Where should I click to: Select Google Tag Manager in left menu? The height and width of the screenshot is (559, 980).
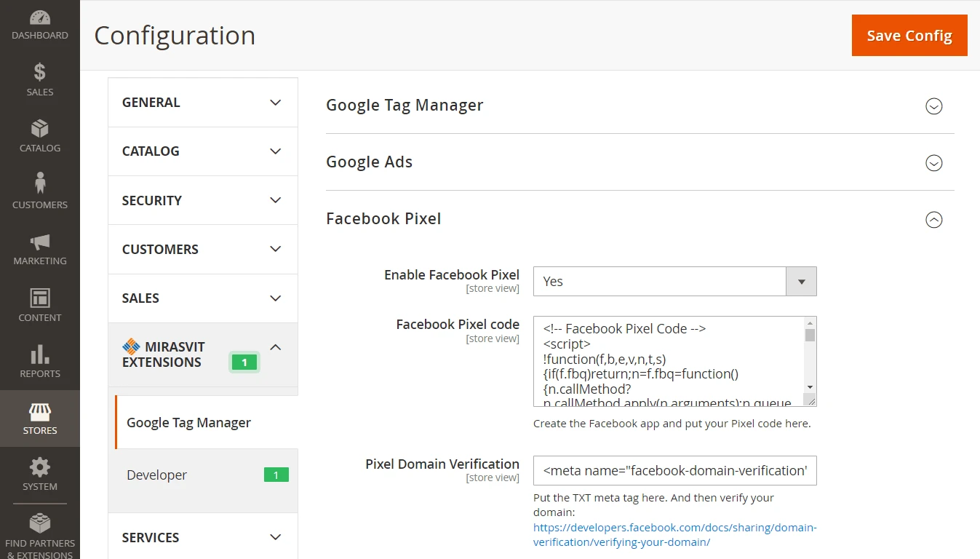[189, 423]
